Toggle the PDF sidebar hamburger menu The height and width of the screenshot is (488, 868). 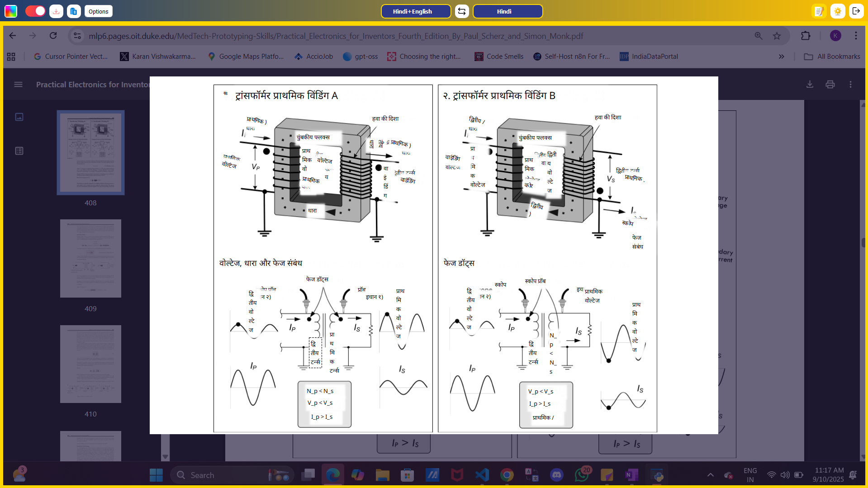point(18,85)
